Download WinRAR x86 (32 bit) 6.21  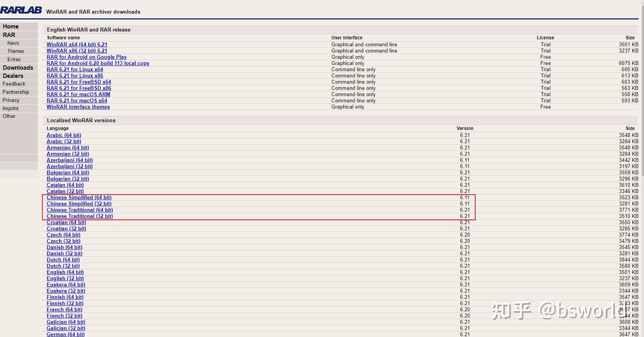tap(77, 51)
